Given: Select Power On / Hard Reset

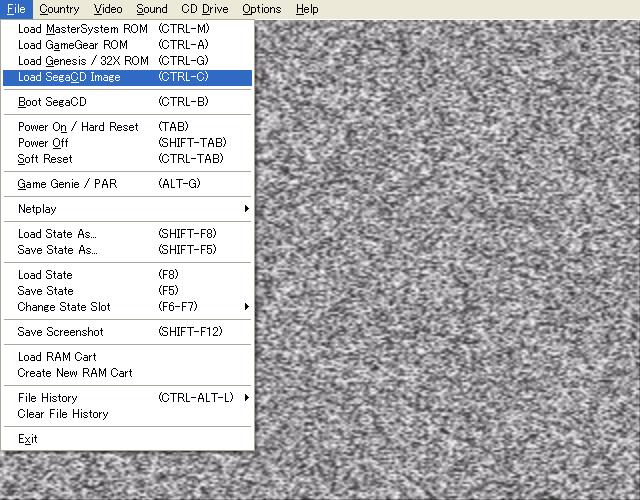Looking at the screenshot, I should click(x=127, y=127).
